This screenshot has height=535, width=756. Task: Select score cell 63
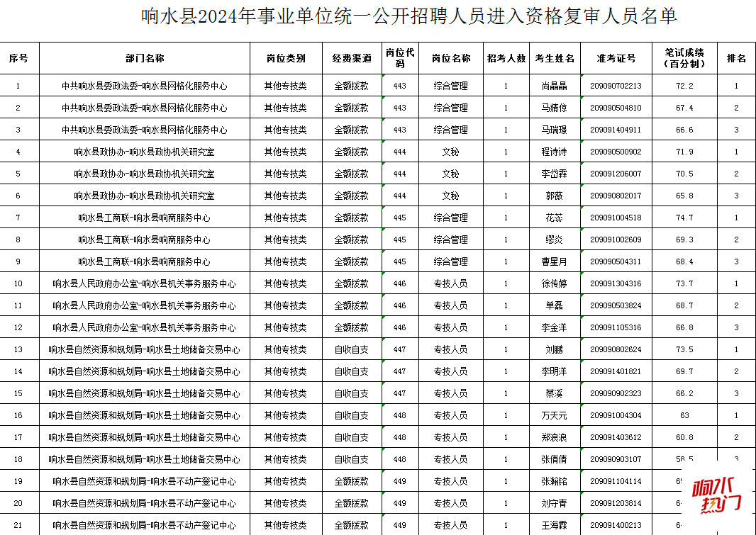pos(684,415)
